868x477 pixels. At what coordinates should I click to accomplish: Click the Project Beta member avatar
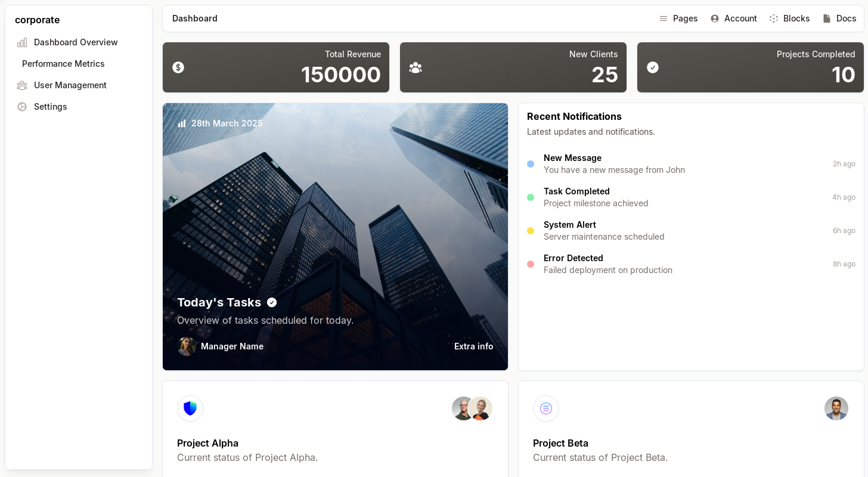tap(836, 408)
